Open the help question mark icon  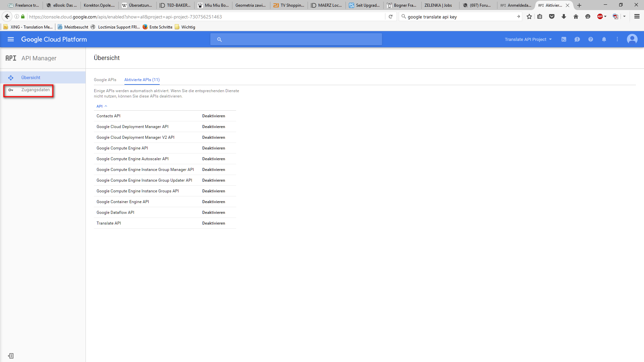click(x=591, y=40)
